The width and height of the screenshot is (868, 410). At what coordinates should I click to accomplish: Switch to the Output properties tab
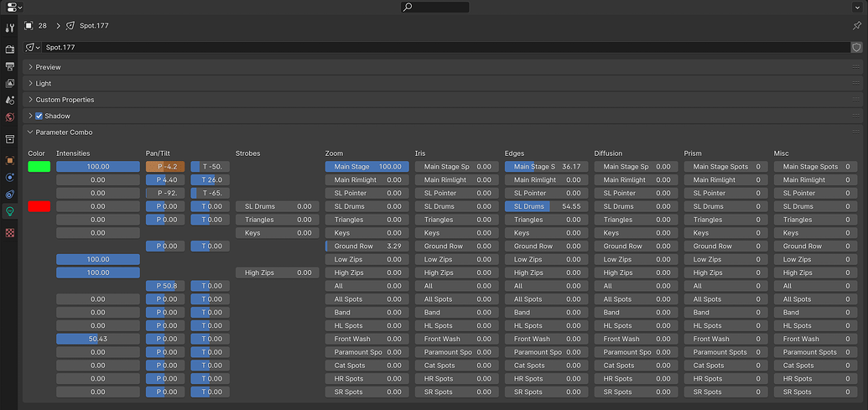(9, 66)
